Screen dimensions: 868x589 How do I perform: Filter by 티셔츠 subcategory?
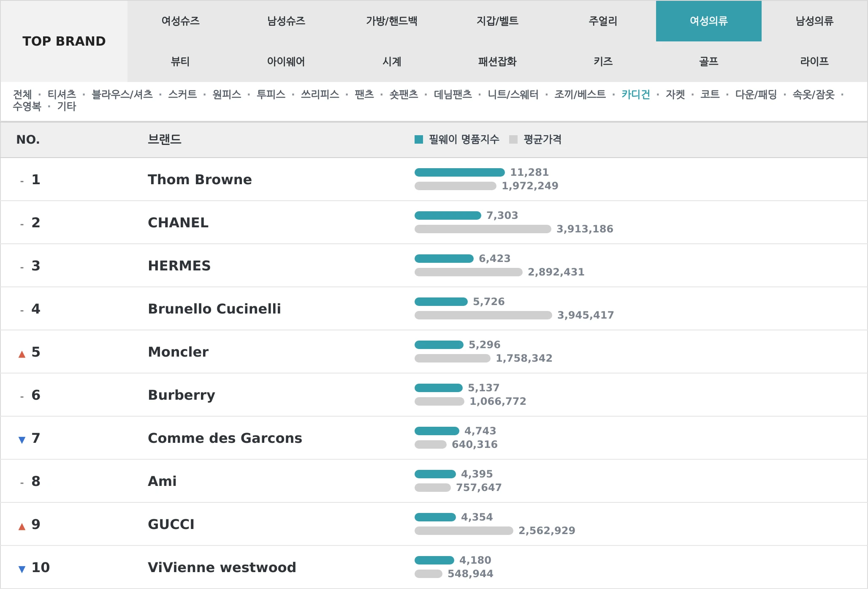click(x=62, y=94)
